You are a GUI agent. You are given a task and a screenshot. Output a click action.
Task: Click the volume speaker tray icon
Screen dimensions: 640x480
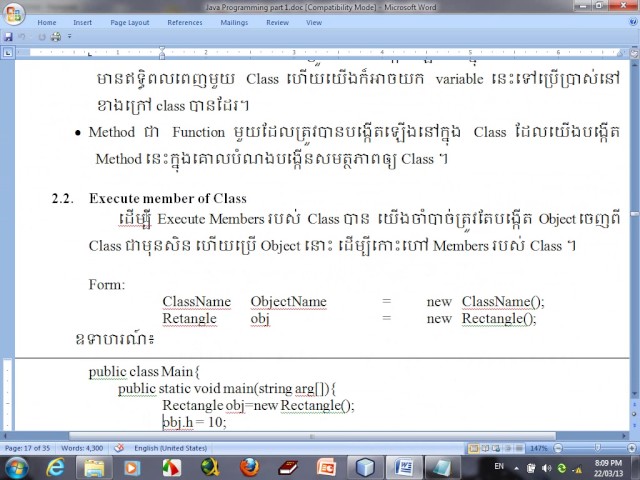click(547, 469)
